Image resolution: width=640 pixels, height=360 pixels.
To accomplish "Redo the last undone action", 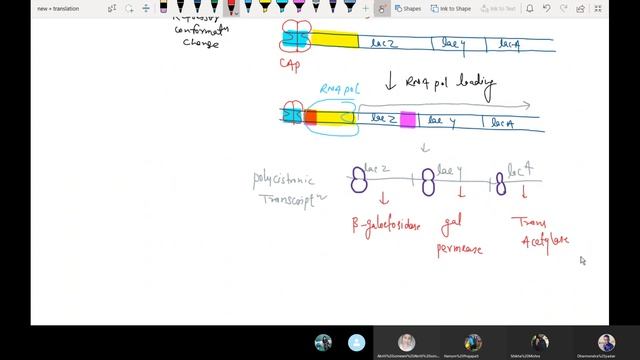I will (x=564, y=8).
